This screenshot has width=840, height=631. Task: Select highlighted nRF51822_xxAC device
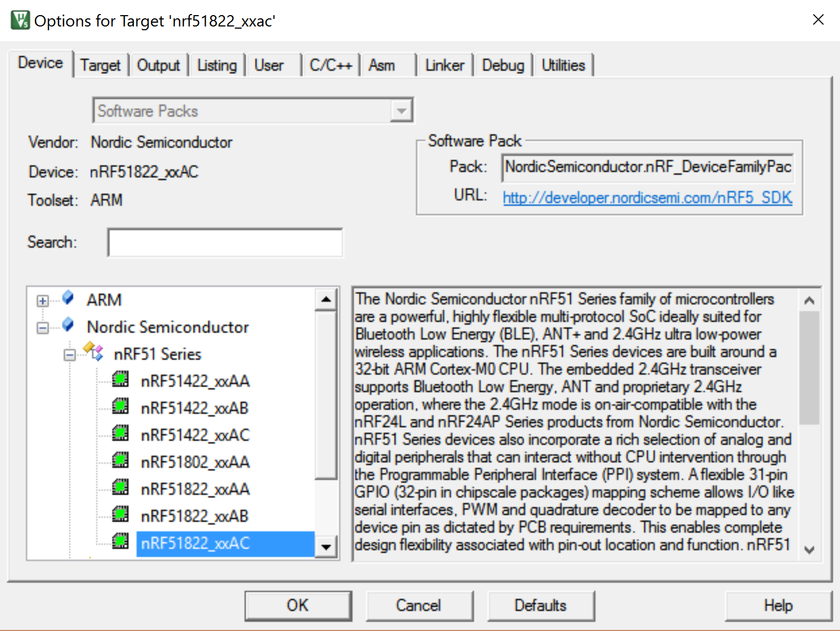225,543
